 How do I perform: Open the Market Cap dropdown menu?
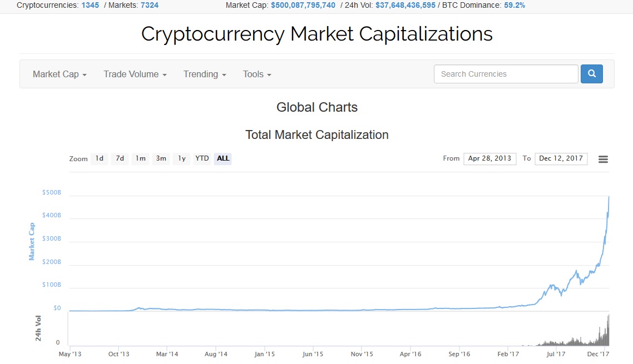pyautogui.click(x=60, y=74)
